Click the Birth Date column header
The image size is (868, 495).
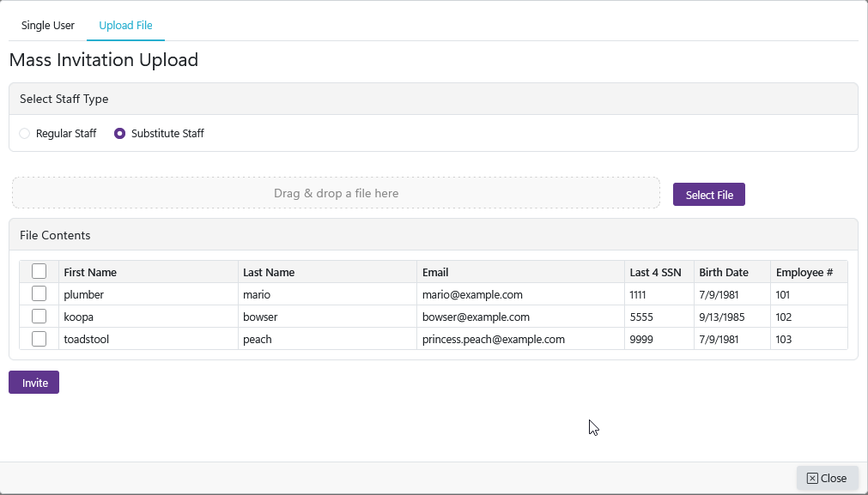point(724,273)
